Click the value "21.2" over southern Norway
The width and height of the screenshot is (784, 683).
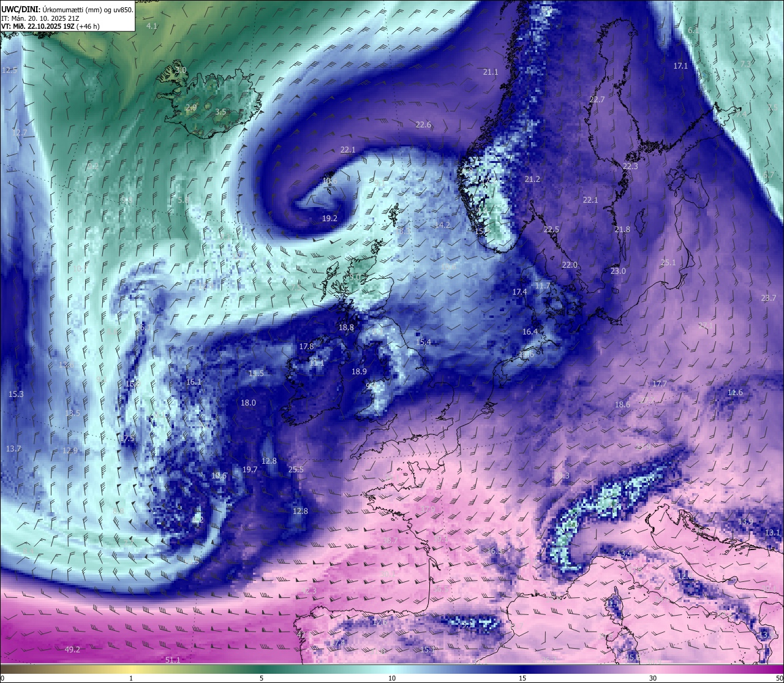(x=532, y=179)
